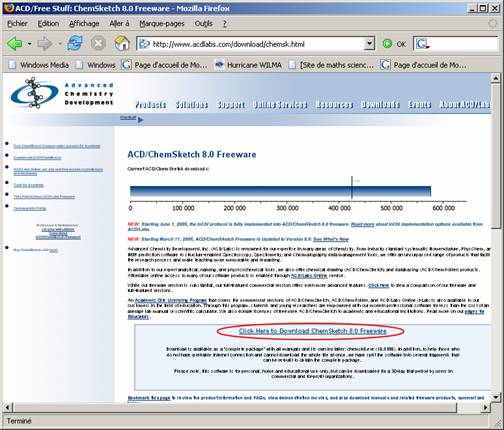Click the Terminé status bar text

click(x=19, y=421)
